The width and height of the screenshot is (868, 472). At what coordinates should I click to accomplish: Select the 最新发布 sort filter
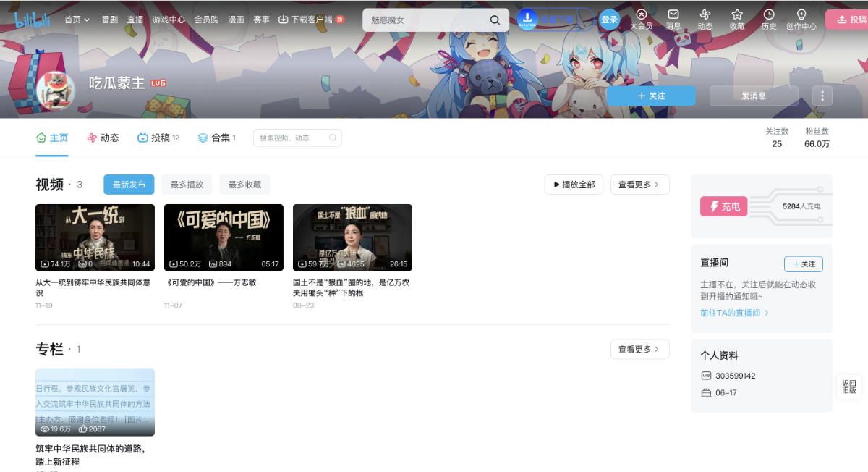click(x=129, y=185)
